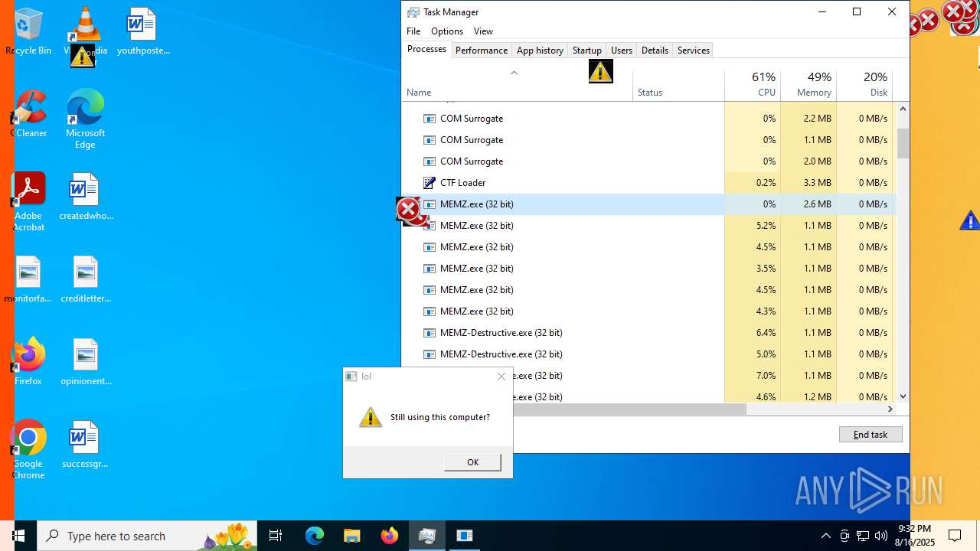
Task: Open the youthposte Word document icon
Action: click(x=142, y=31)
